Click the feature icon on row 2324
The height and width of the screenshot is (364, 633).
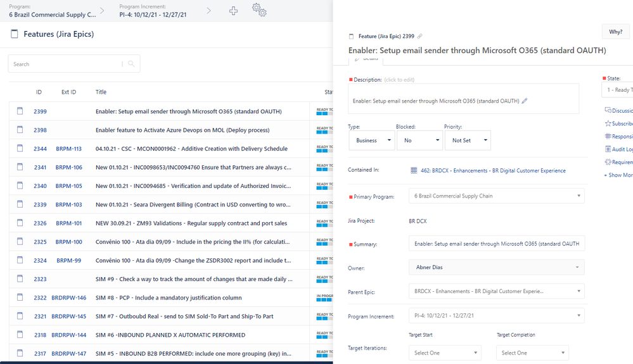point(20,260)
